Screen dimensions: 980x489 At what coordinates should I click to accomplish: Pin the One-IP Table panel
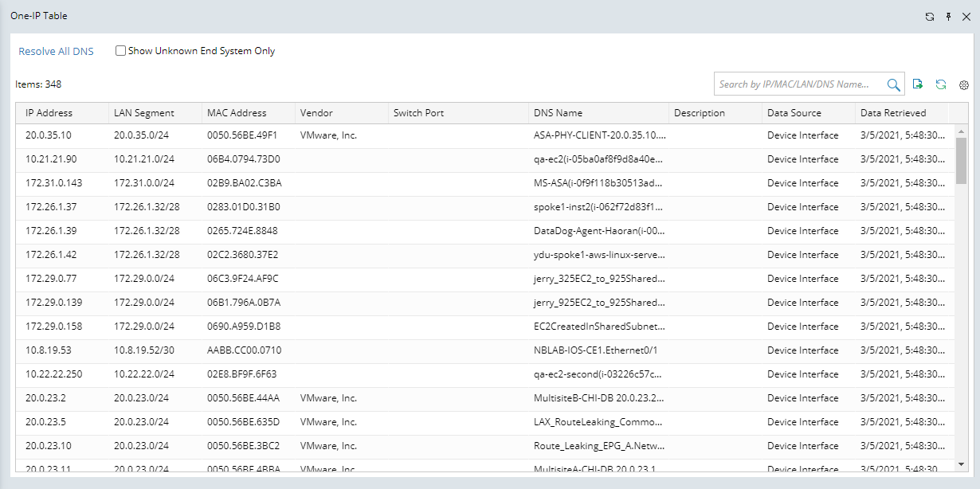coord(948,16)
